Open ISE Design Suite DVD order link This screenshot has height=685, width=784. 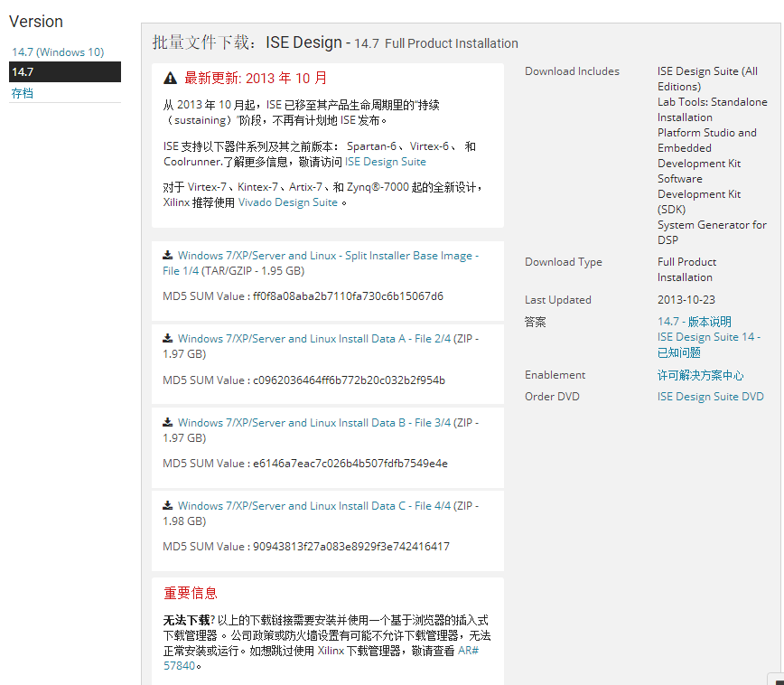tap(710, 397)
